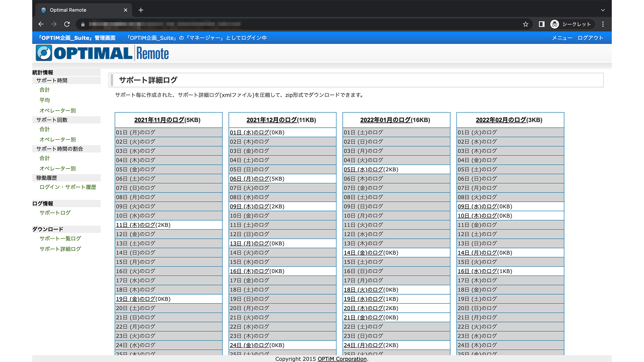This screenshot has height=362, width=644.
Task: Download February 10日 (木)のログ
Action: click(x=477, y=216)
